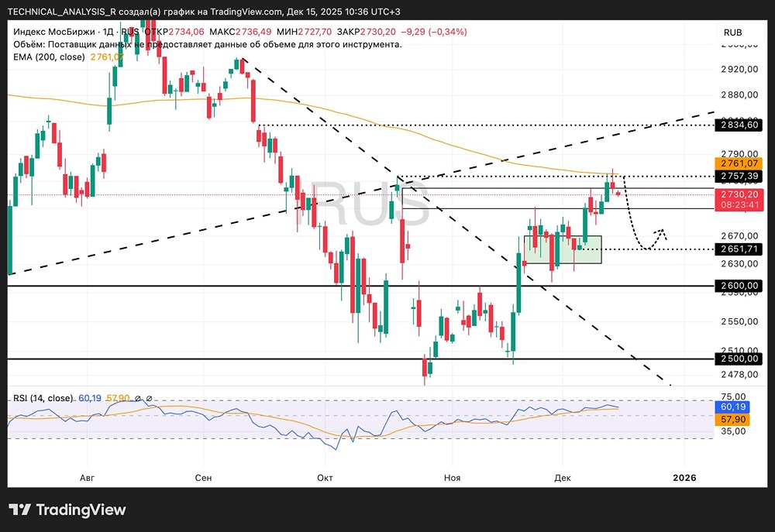Click the ЗАКР 2730,20 close value
This screenshot has height=532, width=775.
(x=367, y=32)
